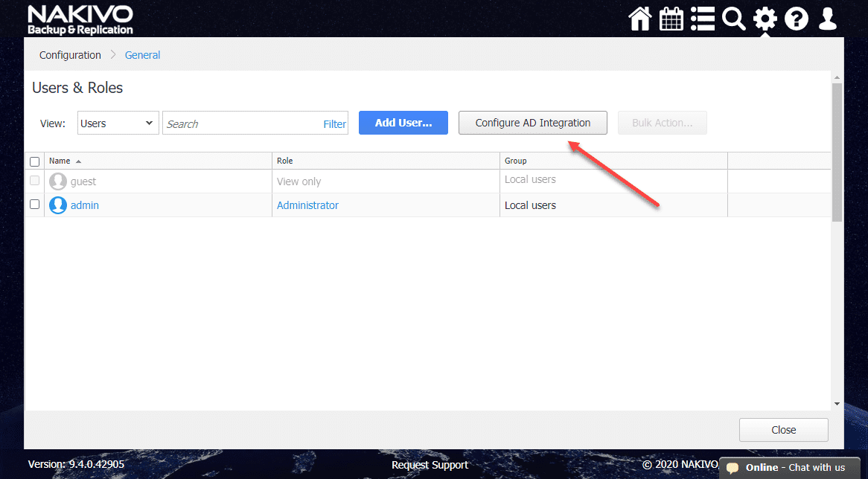The height and width of the screenshot is (479, 868).
Task: Open the NAKIVO Dashboard via the home icon
Action: pyautogui.click(x=639, y=19)
